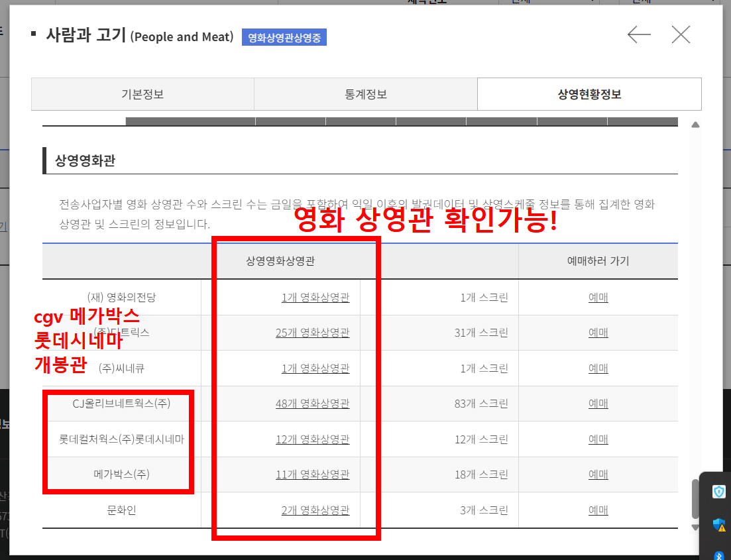Screen dimensions: 731x560
Task: Open 1개 영화상영관 link for 영화의전당
Action: pyautogui.click(x=315, y=298)
